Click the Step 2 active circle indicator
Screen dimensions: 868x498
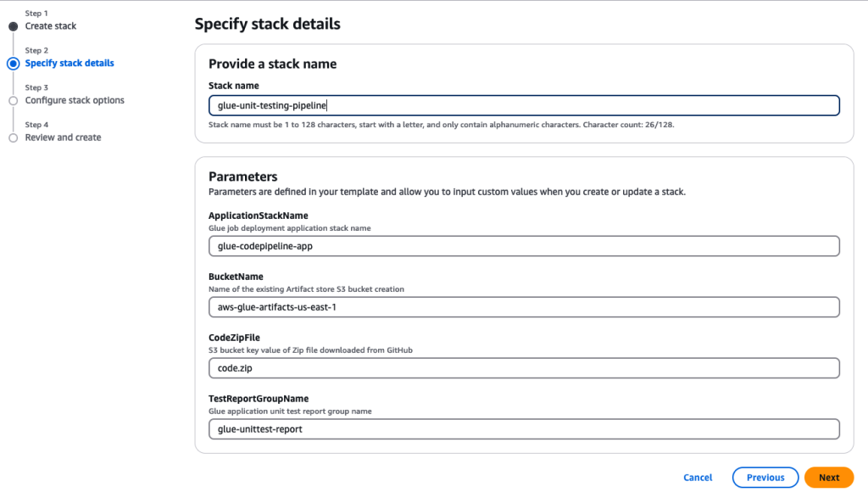(x=13, y=64)
